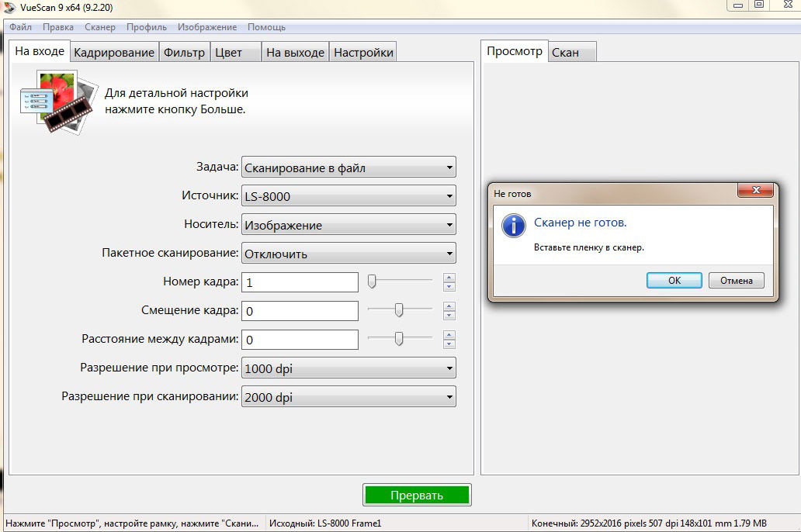Viewport: 801px width, 532px height.
Task: Expand the 'Источник' LS-8000 dropdown
Action: pos(348,196)
